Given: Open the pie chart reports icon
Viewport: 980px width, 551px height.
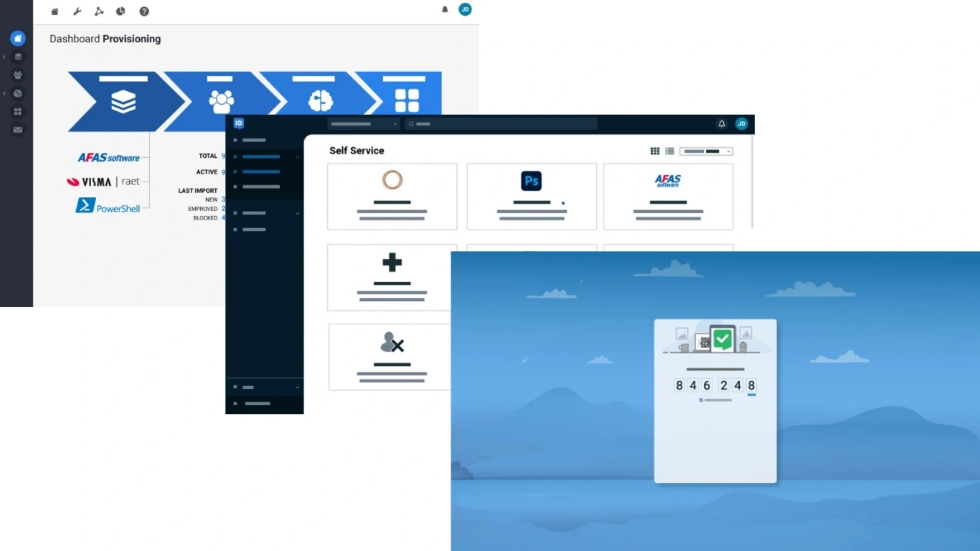Looking at the screenshot, I should [121, 11].
